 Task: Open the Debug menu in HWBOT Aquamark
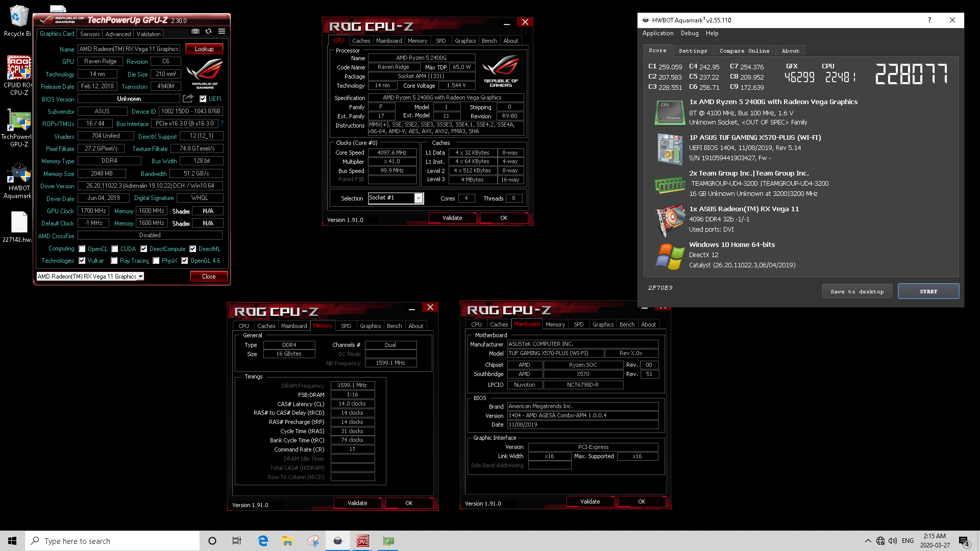(x=690, y=33)
